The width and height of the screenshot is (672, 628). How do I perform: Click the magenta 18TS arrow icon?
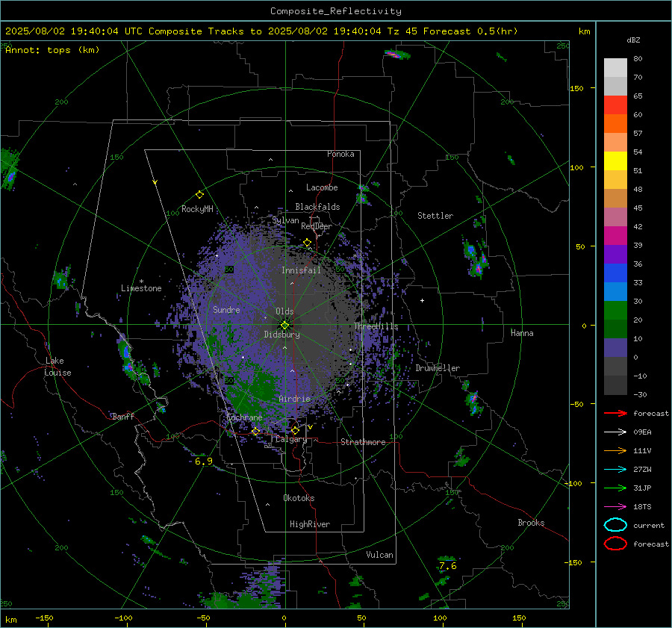click(x=615, y=507)
